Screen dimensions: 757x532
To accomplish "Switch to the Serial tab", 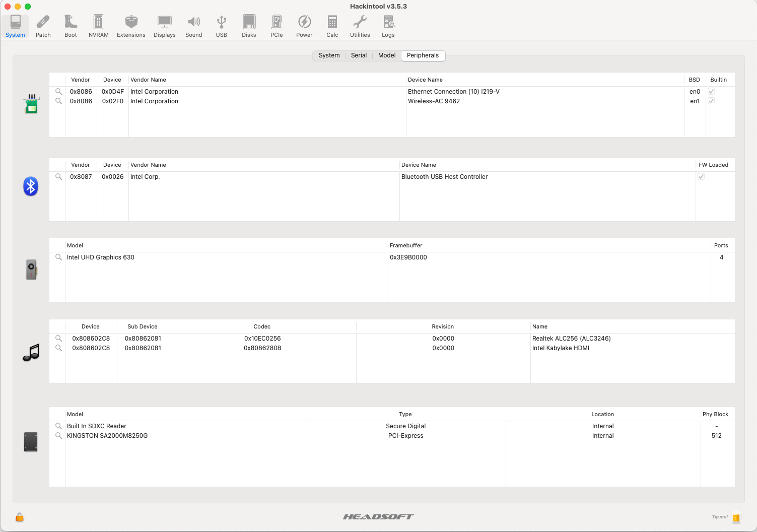I will [359, 55].
